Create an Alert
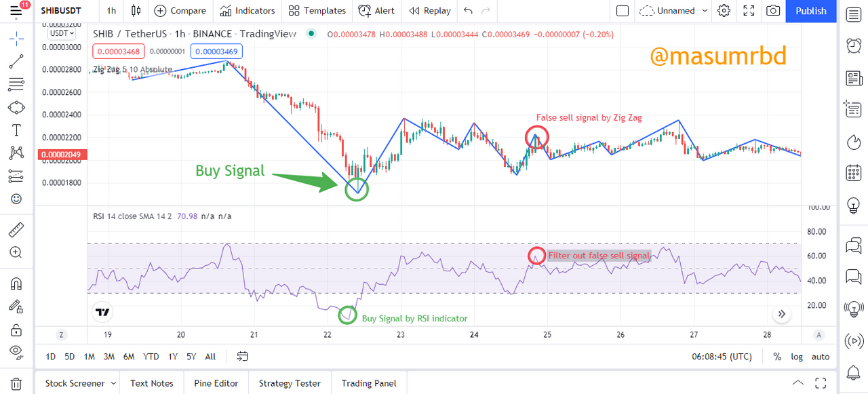This screenshot has width=868, height=394. click(x=376, y=11)
